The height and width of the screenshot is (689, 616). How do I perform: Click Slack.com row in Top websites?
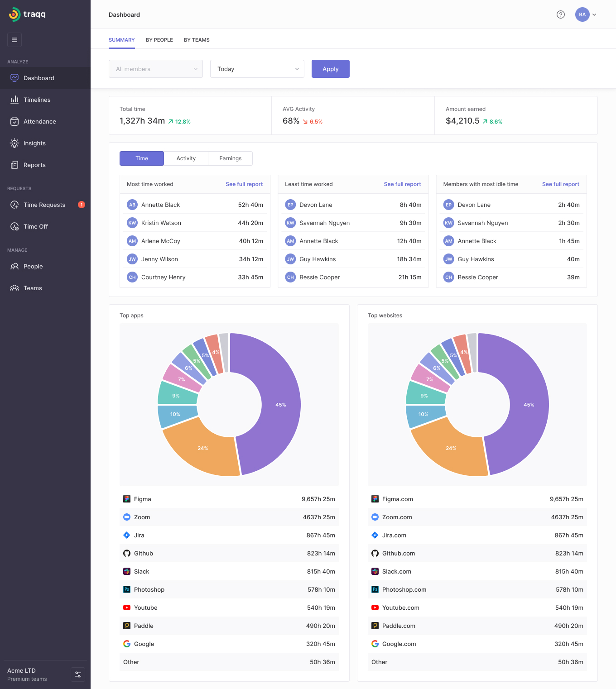477,571
